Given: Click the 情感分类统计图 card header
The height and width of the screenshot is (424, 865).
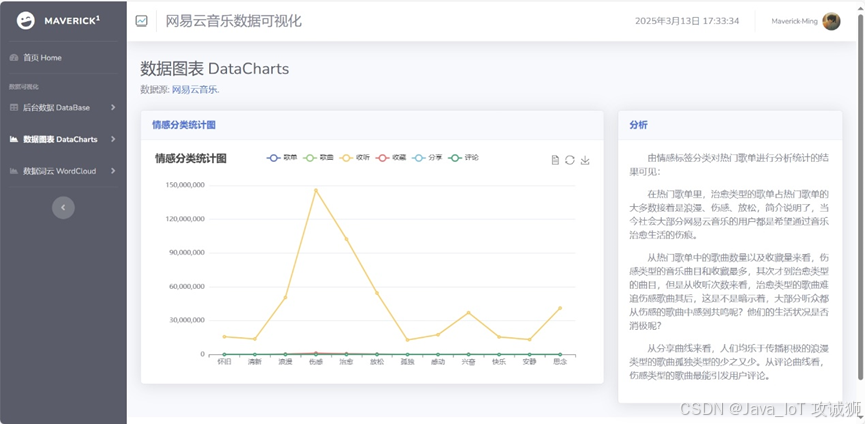Looking at the screenshot, I should pyautogui.click(x=372, y=125).
